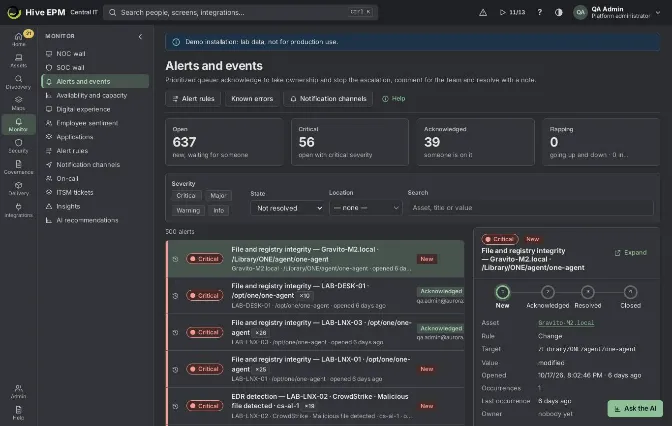Click the Critical 56 stat card

click(350, 142)
